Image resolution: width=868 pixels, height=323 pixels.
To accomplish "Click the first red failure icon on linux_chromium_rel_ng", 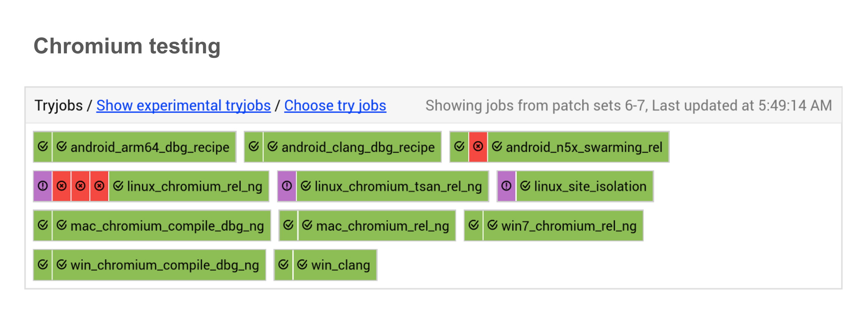I will click(x=62, y=186).
